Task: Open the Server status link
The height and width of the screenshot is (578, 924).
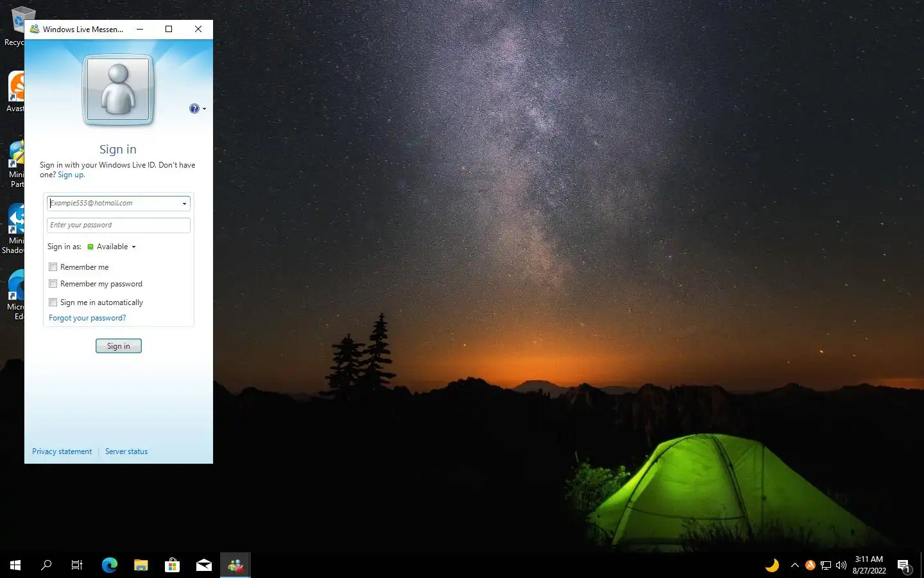Action: [x=126, y=451]
